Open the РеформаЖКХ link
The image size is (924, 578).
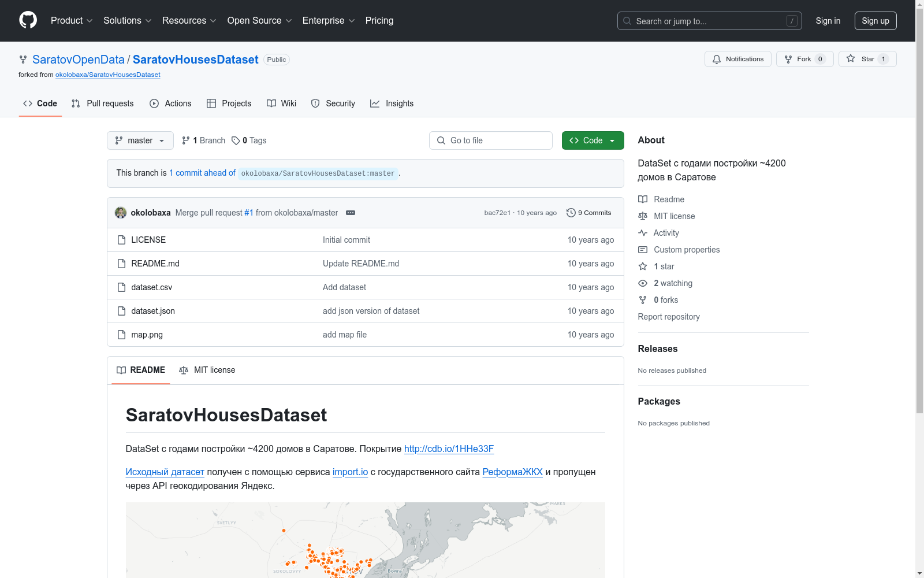[513, 472]
